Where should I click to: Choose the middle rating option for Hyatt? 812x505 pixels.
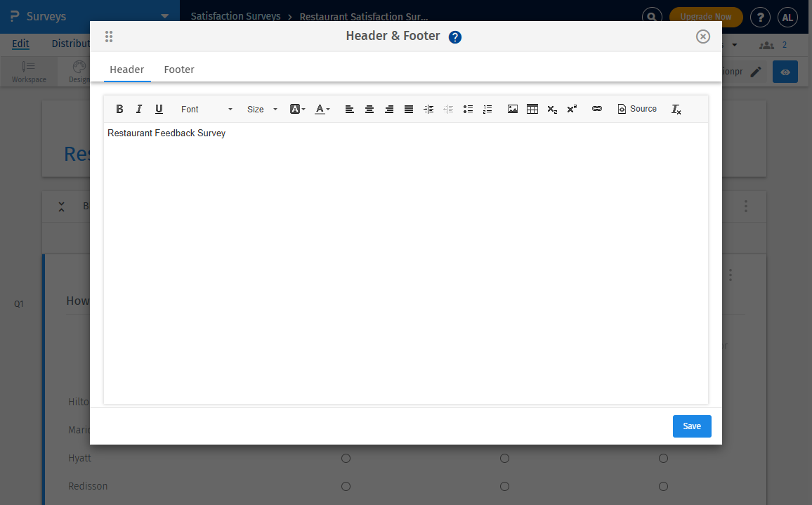pyautogui.click(x=504, y=458)
